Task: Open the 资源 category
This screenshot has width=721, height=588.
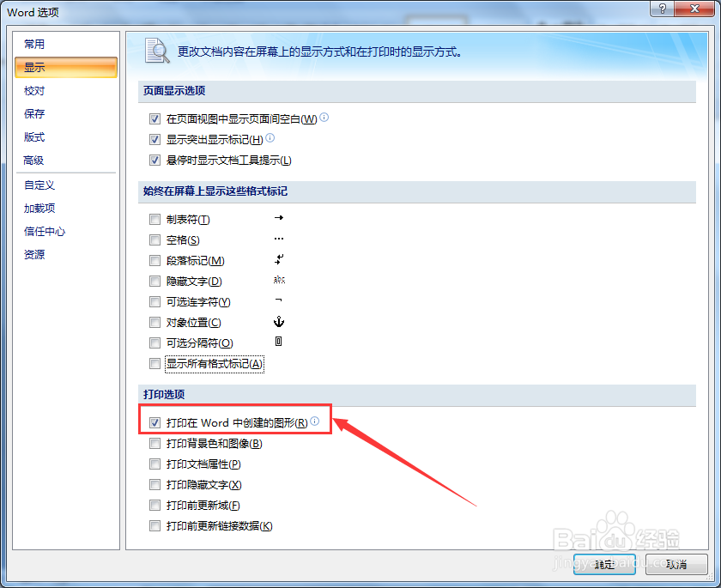Action: (x=66, y=254)
